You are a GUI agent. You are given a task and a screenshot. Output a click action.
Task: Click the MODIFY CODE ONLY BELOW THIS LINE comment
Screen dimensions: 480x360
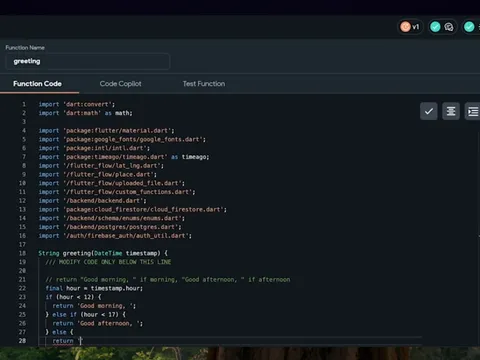pyautogui.click(x=108, y=262)
